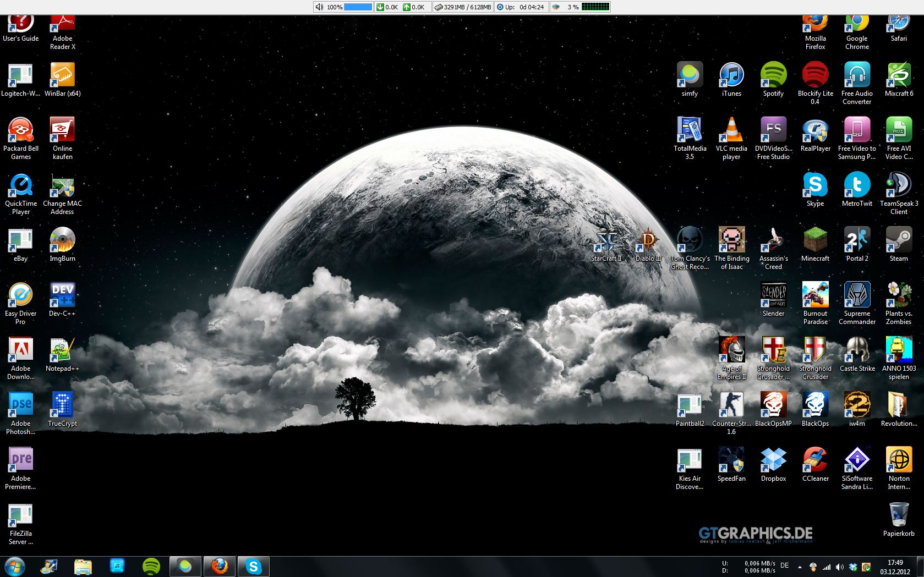Viewport: 924px width, 577px height.
Task: Expand the hidden tray icons arrow
Action: tap(800, 567)
